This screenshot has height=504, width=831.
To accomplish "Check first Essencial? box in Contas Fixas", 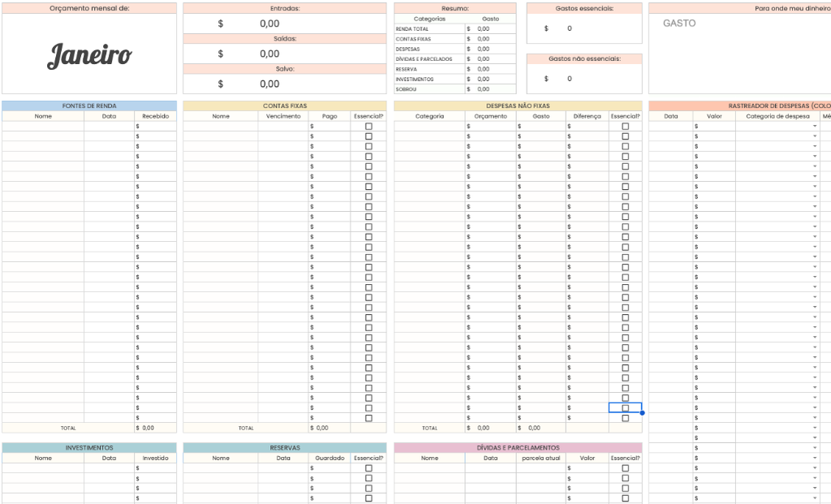I will pos(368,127).
